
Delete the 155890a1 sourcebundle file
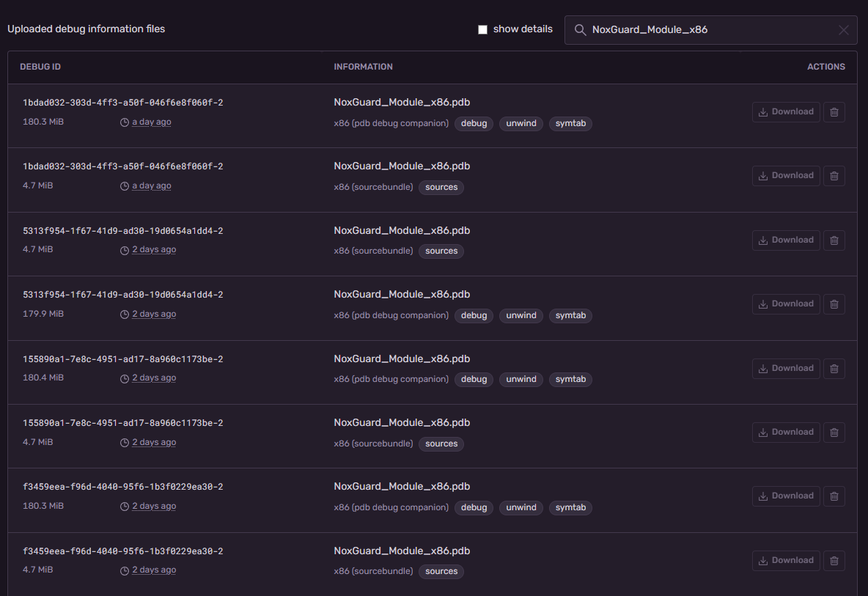pos(834,433)
